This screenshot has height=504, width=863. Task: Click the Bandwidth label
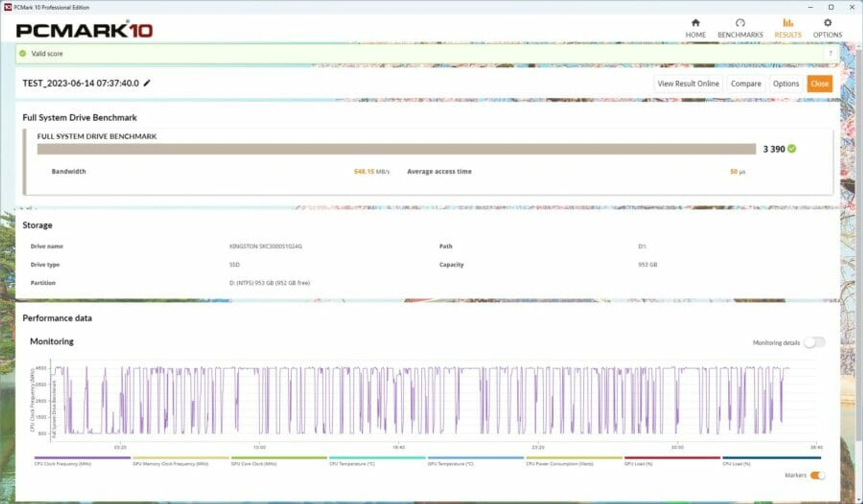coord(69,171)
